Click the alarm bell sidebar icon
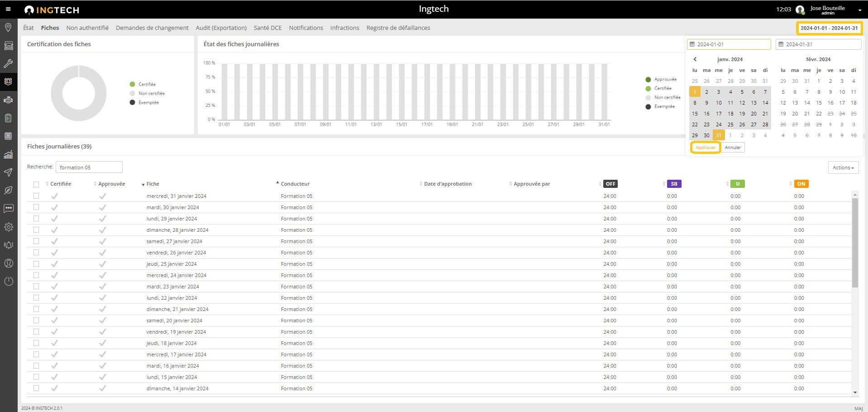Image resolution: width=868 pixels, height=412 pixels. click(8, 245)
